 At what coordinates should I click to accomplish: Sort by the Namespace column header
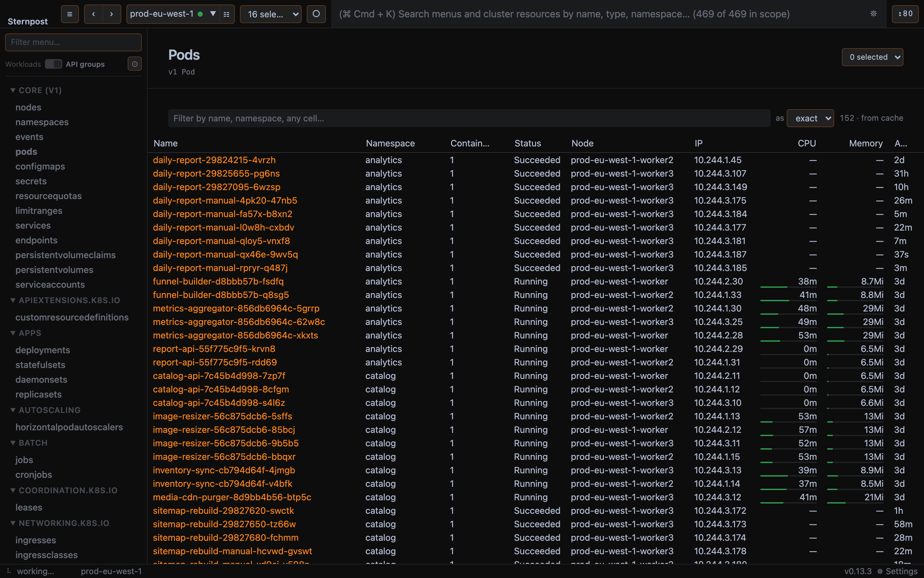[x=390, y=143]
